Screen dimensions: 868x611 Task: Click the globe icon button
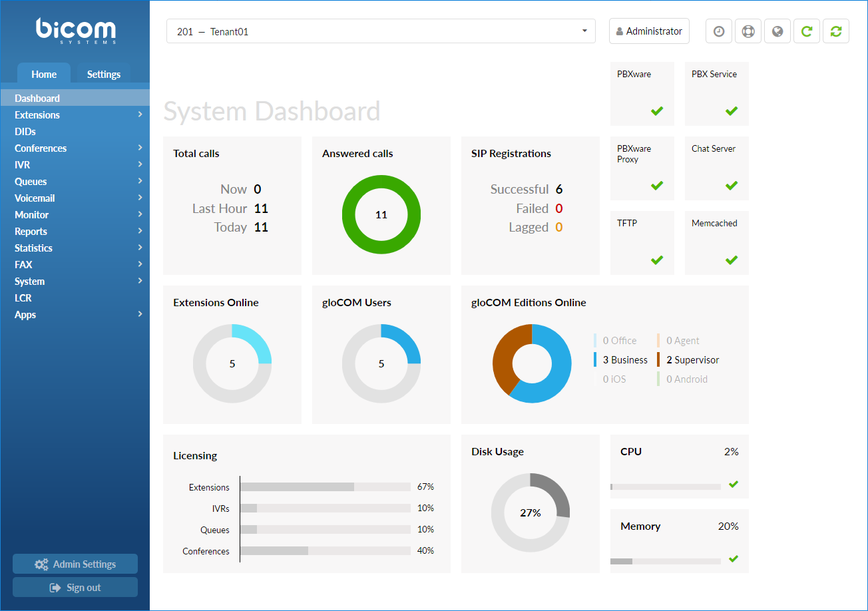(777, 31)
